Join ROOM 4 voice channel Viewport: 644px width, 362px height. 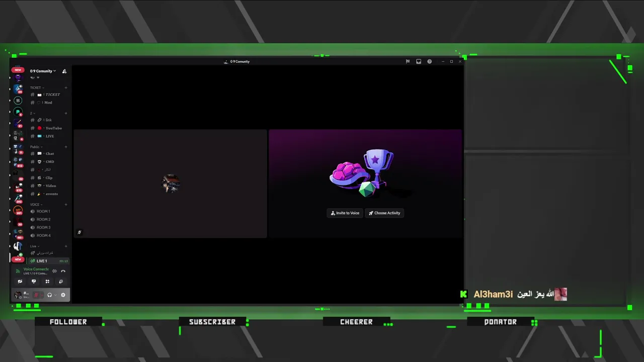[49, 236]
